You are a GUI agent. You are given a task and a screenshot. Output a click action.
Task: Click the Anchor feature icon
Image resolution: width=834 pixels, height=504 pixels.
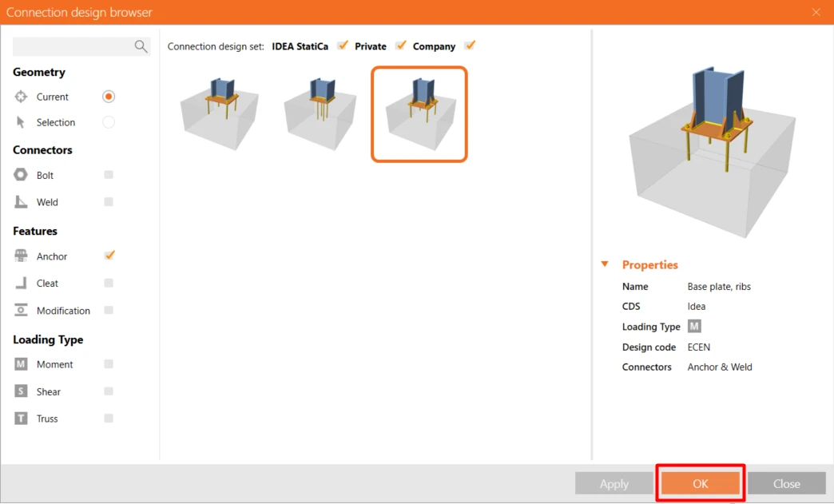tap(21, 256)
